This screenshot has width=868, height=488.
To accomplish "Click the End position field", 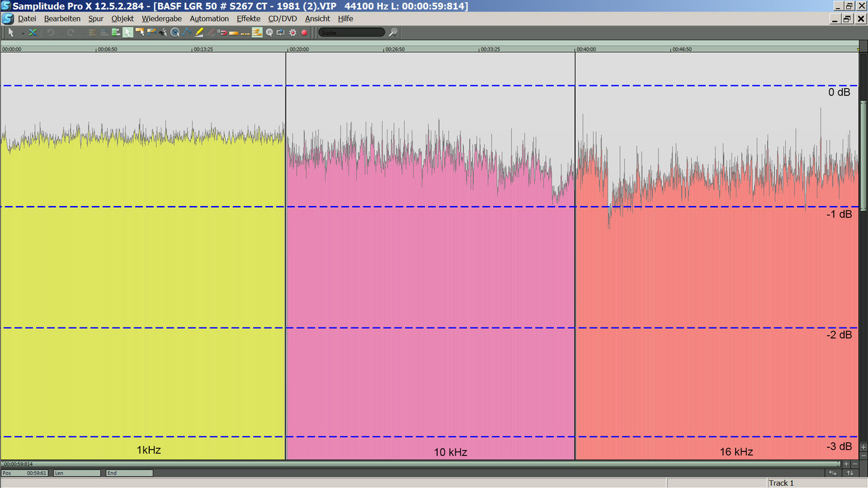I will coord(129,473).
